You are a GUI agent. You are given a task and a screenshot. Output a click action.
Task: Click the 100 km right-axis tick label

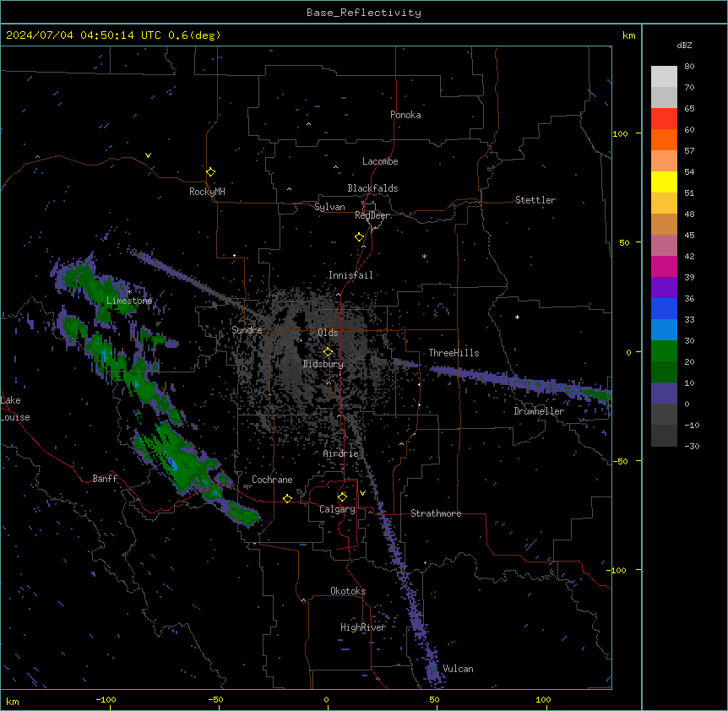click(x=620, y=133)
